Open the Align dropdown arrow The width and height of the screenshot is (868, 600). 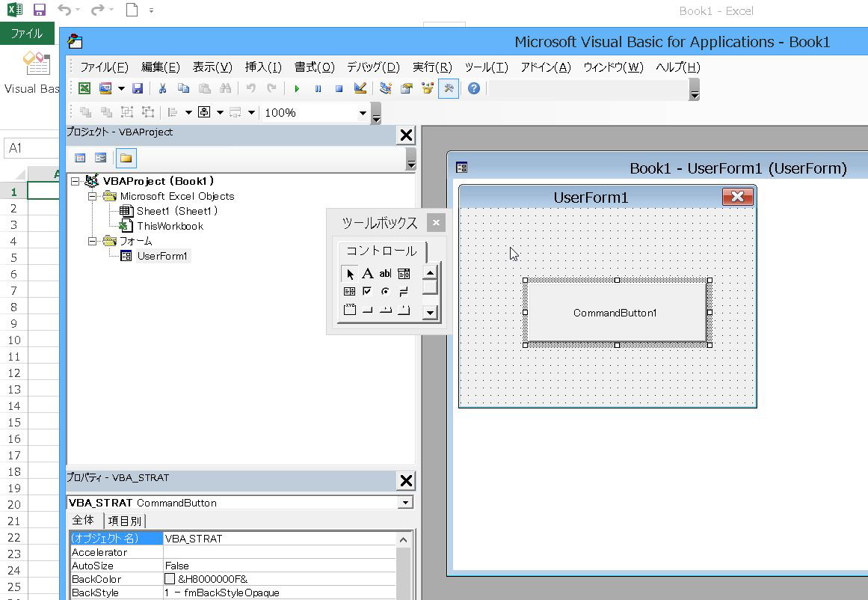point(188,112)
